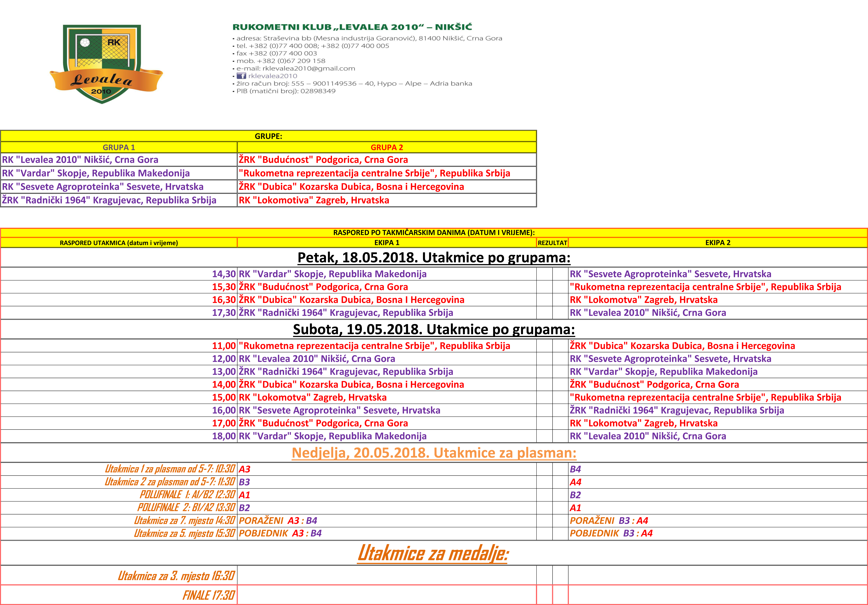This screenshot has height=605, width=868.
Task: Select 'POLUFINALE 1: A1/B2 12:30' label
Action: pos(188,495)
